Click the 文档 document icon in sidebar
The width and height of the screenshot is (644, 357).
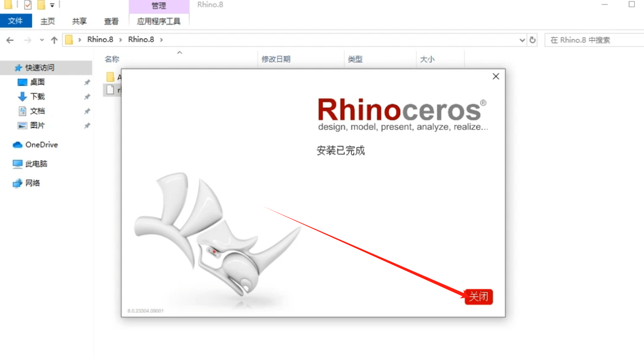click(x=22, y=111)
